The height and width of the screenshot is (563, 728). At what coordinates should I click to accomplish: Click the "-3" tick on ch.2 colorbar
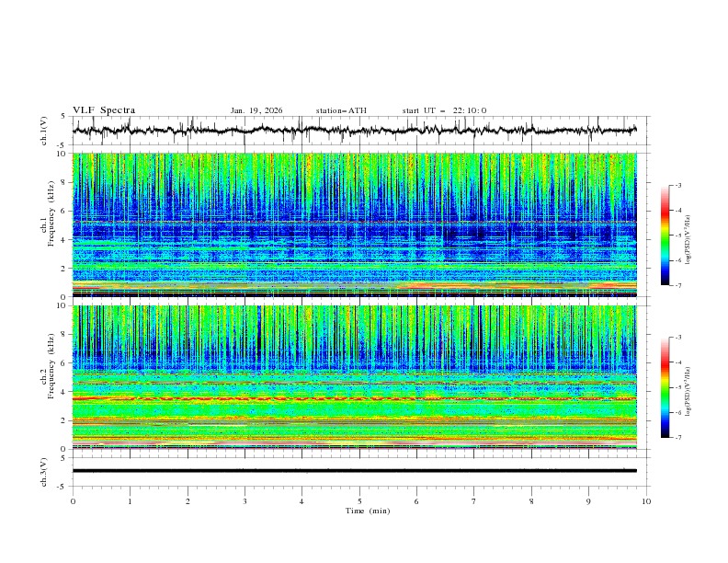(677, 338)
